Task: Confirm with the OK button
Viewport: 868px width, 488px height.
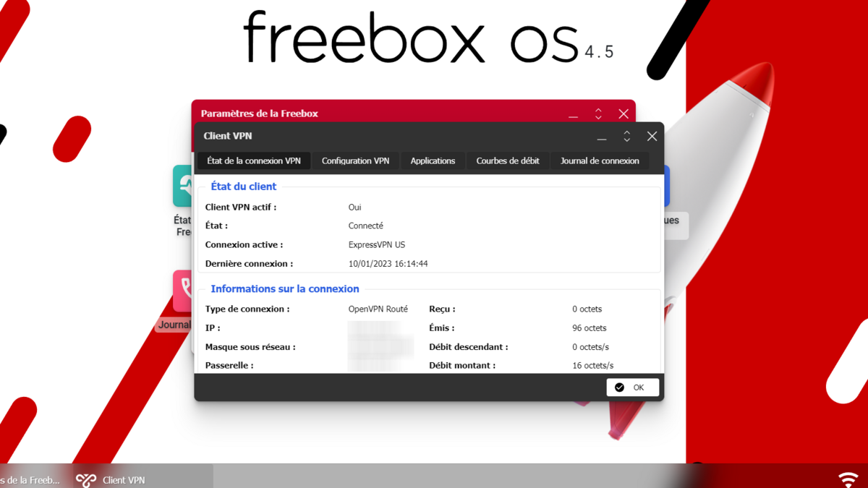Action: 633,388
